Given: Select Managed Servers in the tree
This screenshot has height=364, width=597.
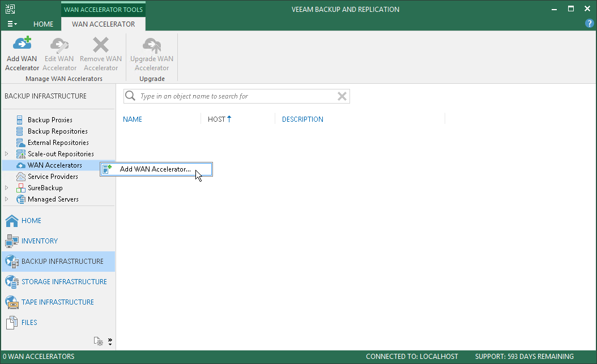Looking at the screenshot, I should coord(53,199).
